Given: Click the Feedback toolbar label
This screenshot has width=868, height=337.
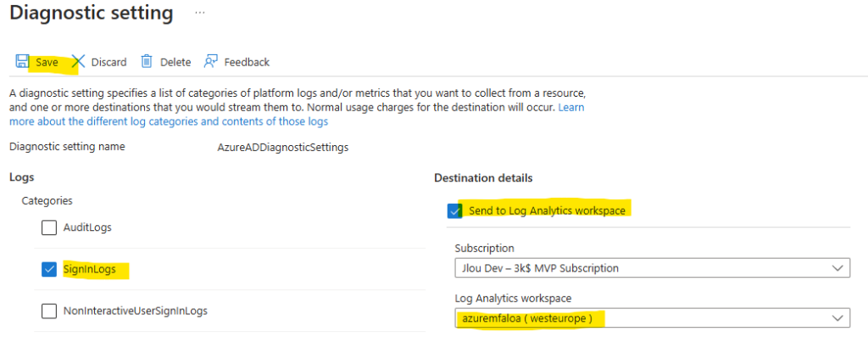Looking at the screenshot, I should [x=247, y=62].
